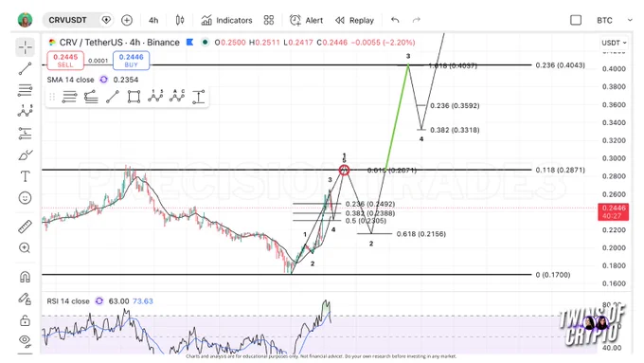Select the brush drawing tool

(25, 155)
